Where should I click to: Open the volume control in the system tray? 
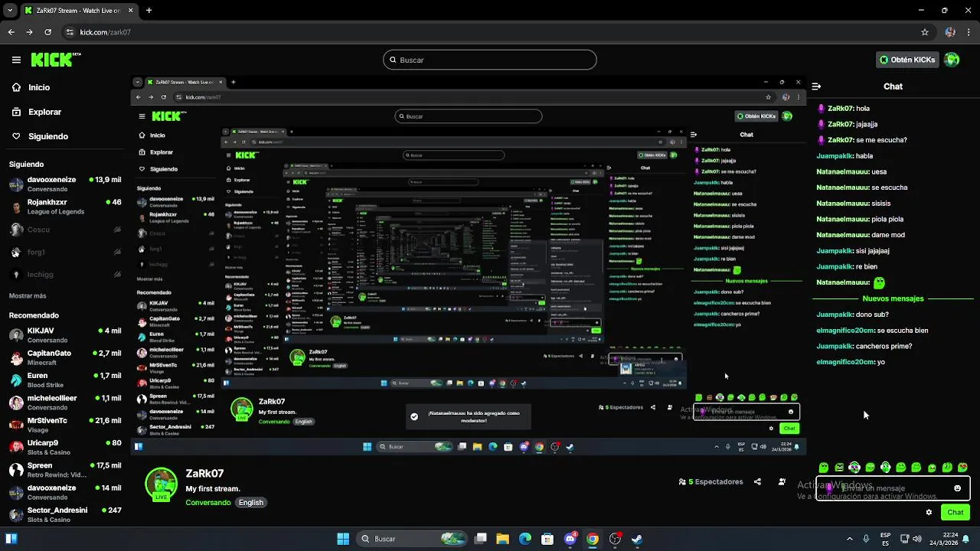(916, 539)
